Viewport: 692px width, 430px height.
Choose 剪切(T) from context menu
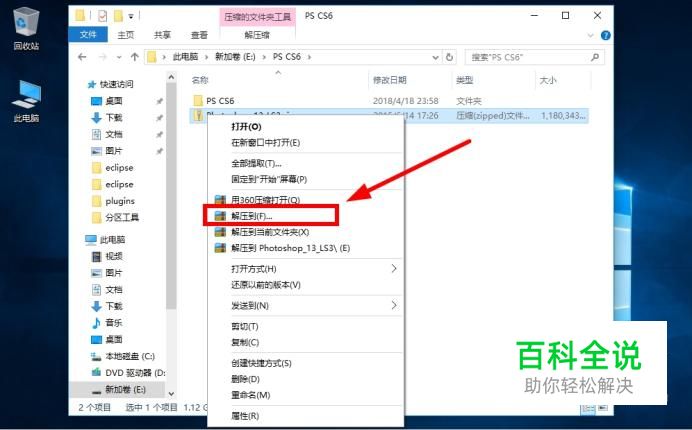click(305, 326)
